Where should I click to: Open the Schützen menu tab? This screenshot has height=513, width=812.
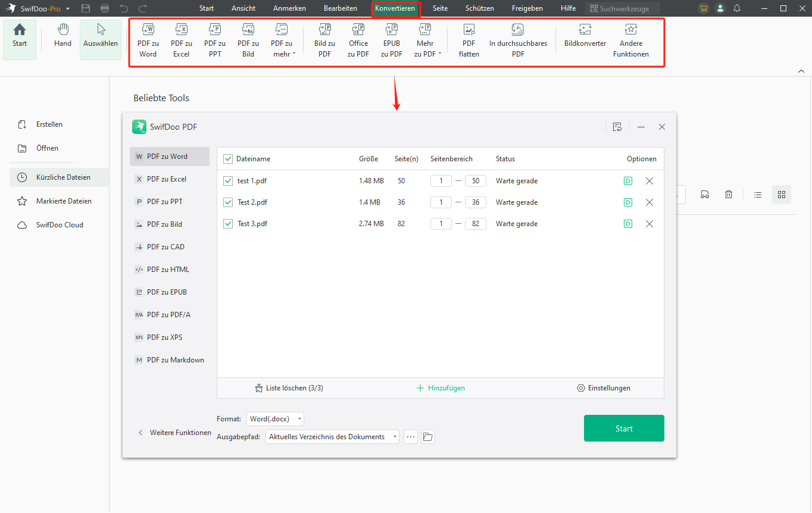[x=480, y=8]
